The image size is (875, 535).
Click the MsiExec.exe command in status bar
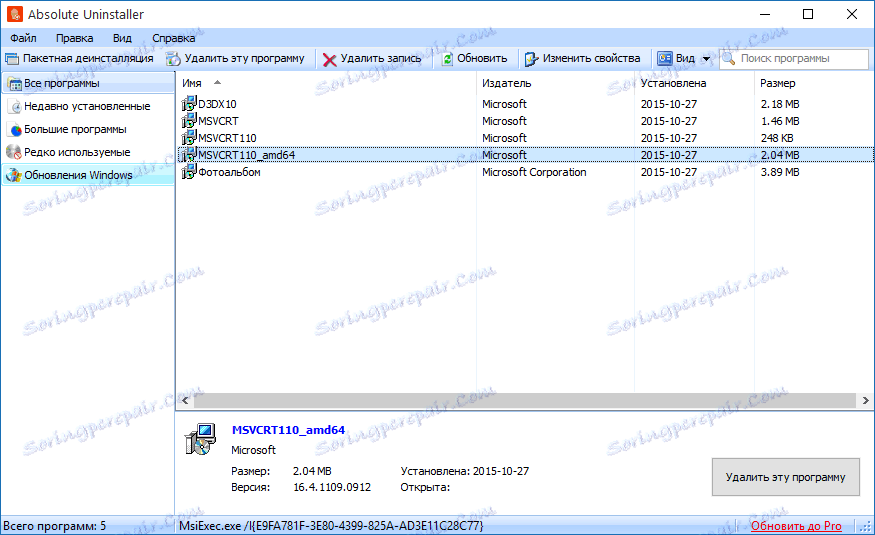pyautogui.click(x=331, y=526)
